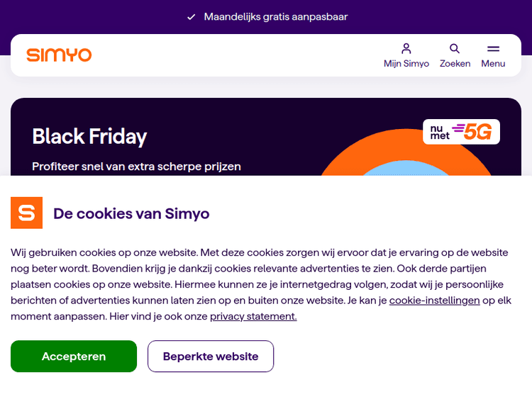The height and width of the screenshot is (399, 532).
Task: Accept cookies with the Accepteren button
Action: click(74, 356)
